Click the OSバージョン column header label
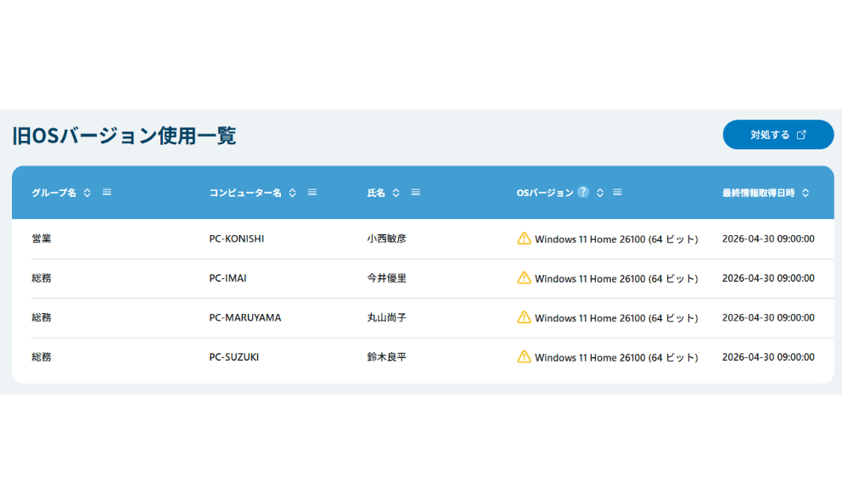This screenshot has width=842, height=504. [545, 193]
